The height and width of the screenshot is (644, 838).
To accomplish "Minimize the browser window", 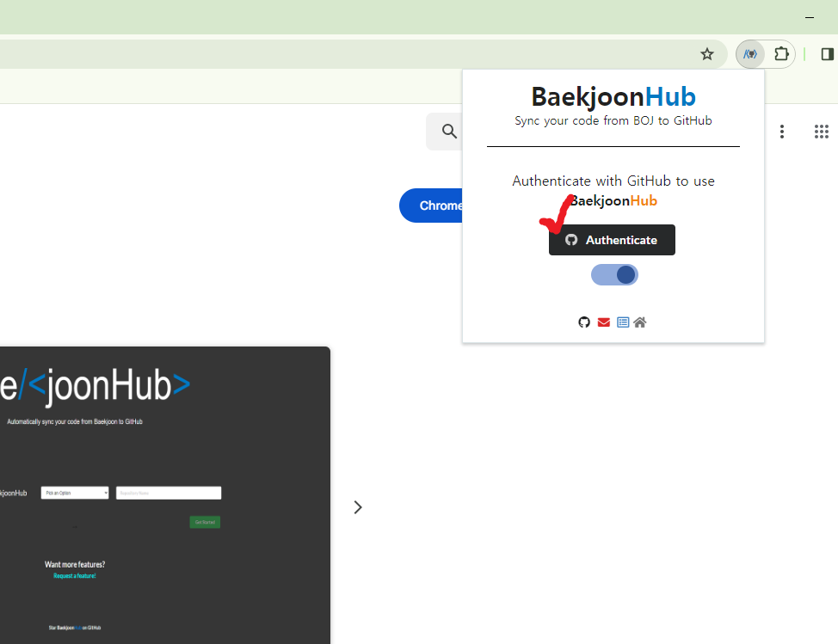I will pyautogui.click(x=810, y=17).
